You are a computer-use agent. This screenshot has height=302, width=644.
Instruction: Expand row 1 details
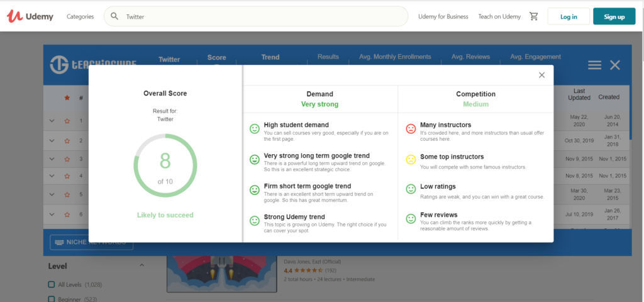52,121
